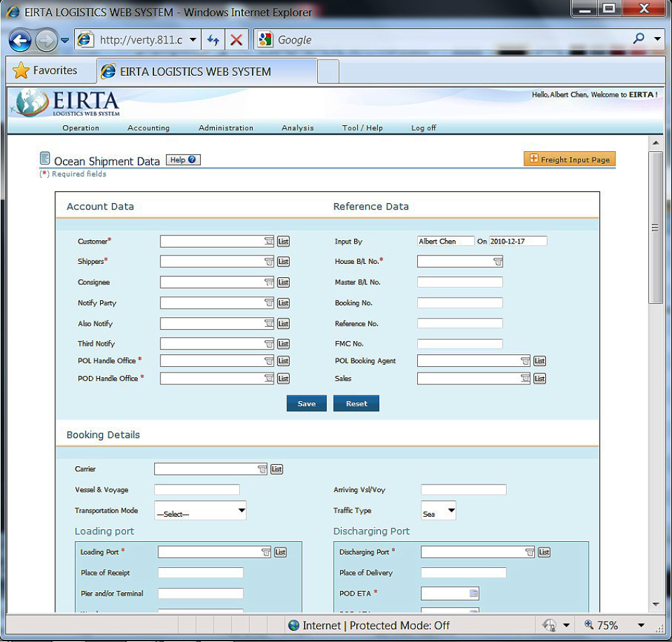Click the List icon for Also Notify

[283, 323]
